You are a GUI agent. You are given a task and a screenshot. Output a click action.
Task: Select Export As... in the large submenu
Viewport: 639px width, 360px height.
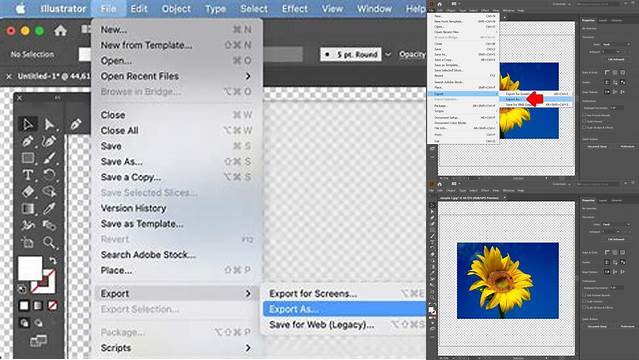(x=345, y=309)
